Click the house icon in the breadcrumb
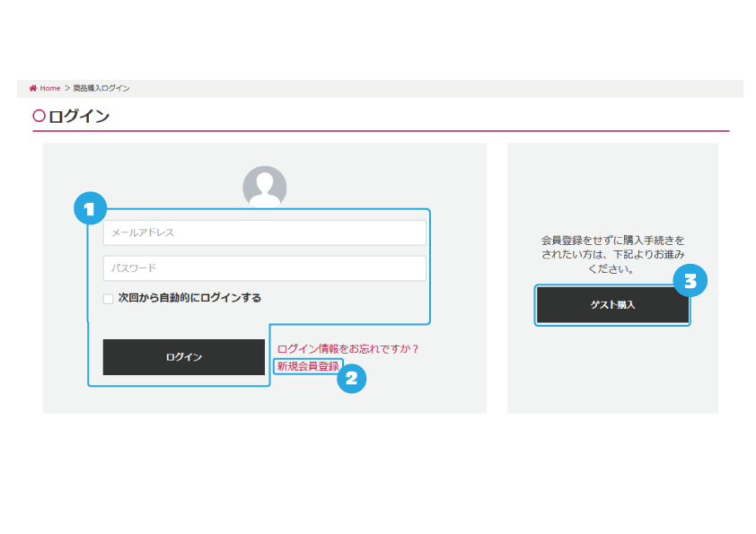The height and width of the screenshot is (534, 756). pyautogui.click(x=33, y=88)
